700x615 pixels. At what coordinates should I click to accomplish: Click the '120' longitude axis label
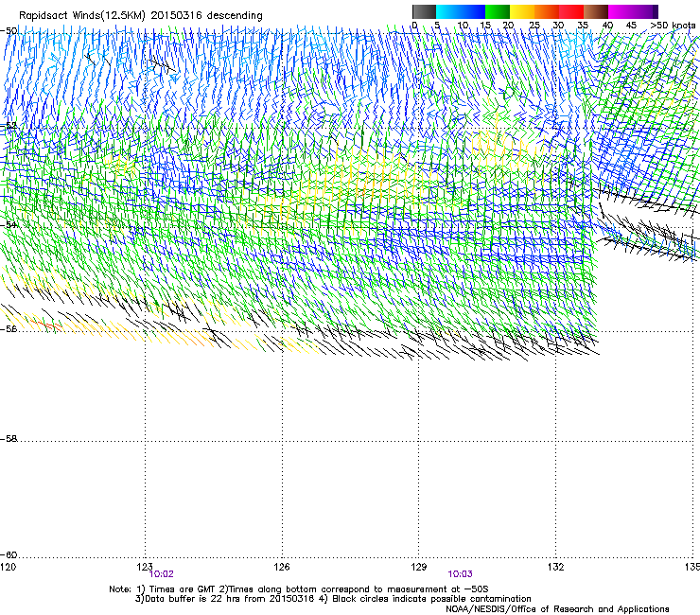(x=8, y=567)
